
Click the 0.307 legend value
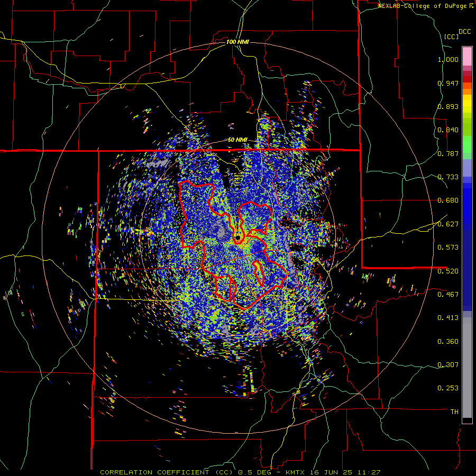click(448, 365)
